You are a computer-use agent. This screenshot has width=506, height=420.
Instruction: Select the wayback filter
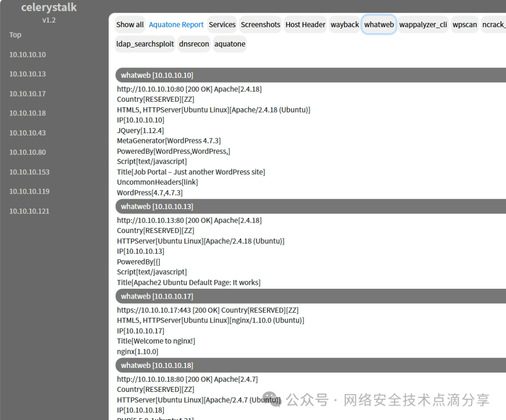[345, 24]
